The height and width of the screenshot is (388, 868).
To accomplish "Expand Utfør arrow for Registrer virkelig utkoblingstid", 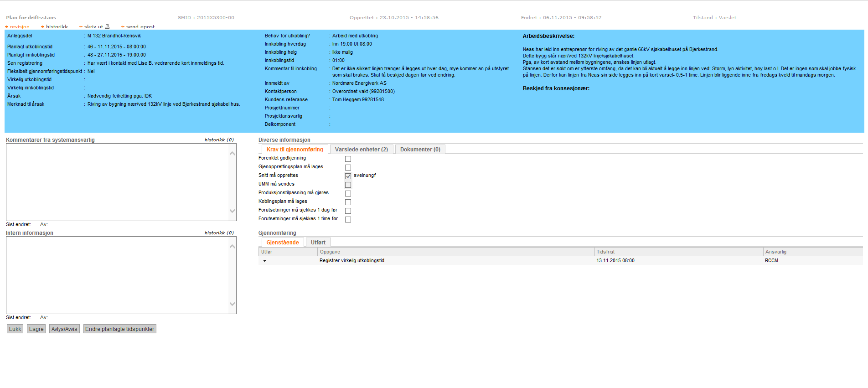I will click(264, 261).
